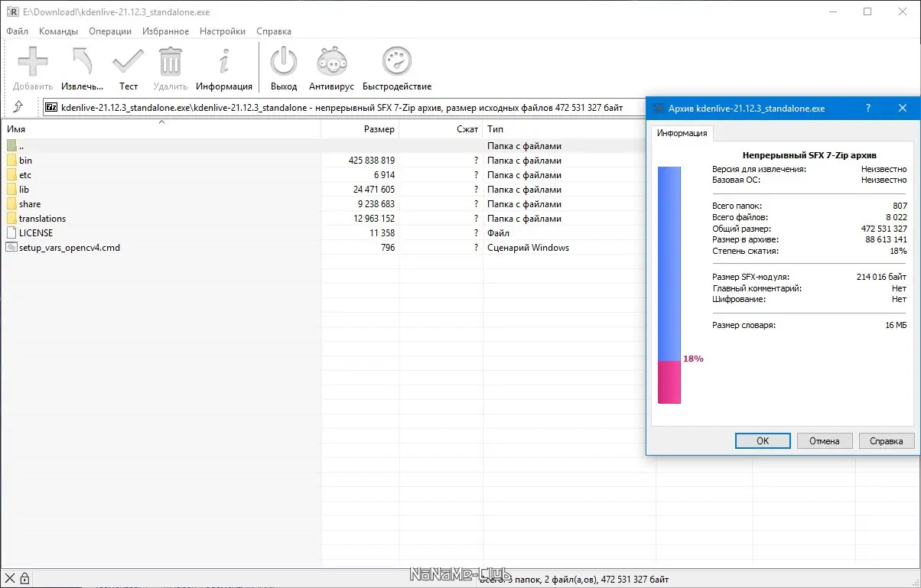Open the Настройки menu
Image resolution: width=921 pixels, height=588 pixels.
223,31
